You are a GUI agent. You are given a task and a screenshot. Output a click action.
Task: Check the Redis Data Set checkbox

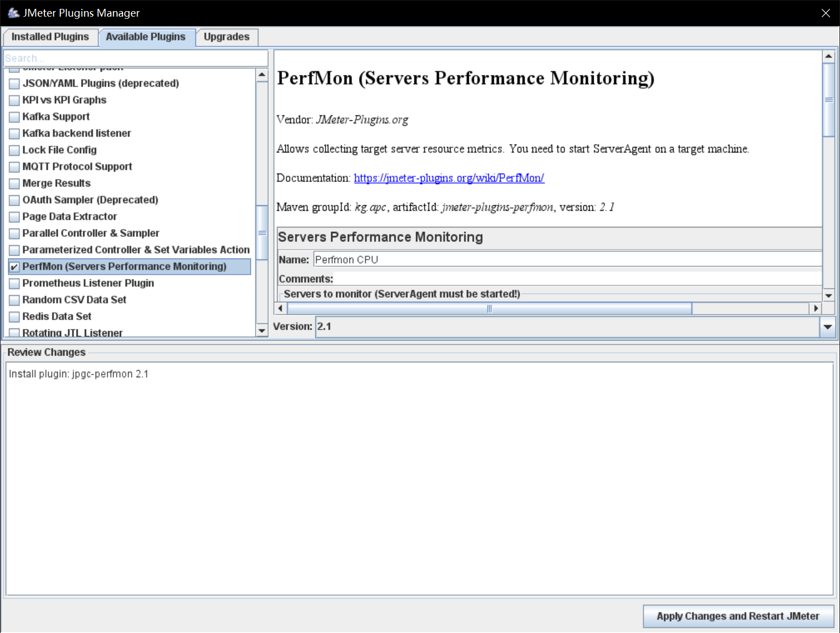coord(14,317)
